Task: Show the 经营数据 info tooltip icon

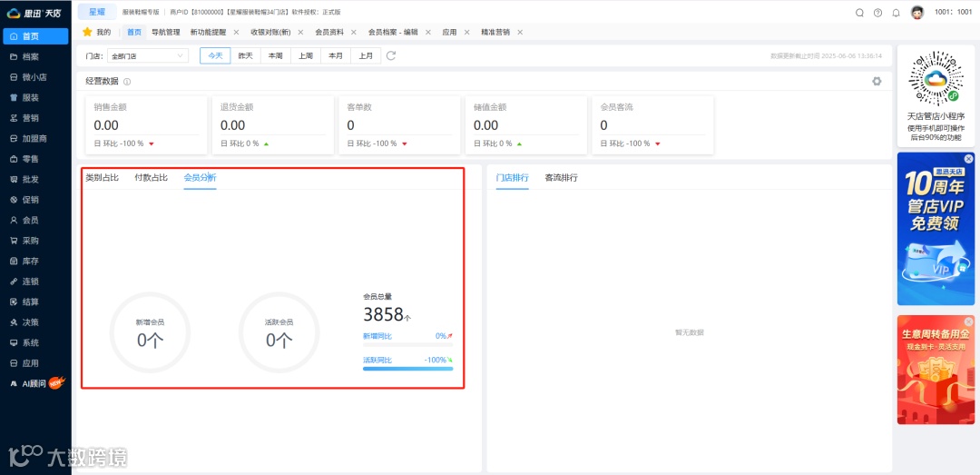Action: (x=127, y=82)
